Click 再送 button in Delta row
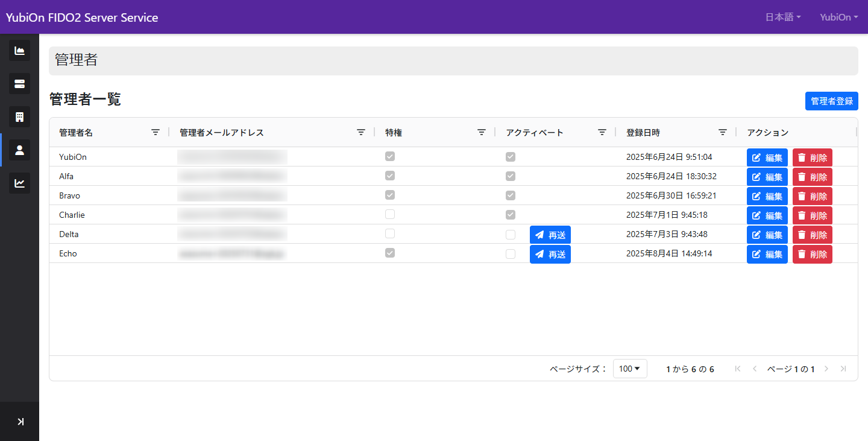Viewport: 868px width, 441px height. [x=550, y=235]
